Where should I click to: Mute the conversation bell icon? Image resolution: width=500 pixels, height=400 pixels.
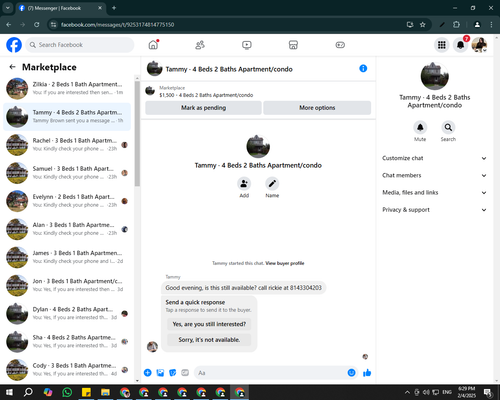pyautogui.click(x=420, y=127)
